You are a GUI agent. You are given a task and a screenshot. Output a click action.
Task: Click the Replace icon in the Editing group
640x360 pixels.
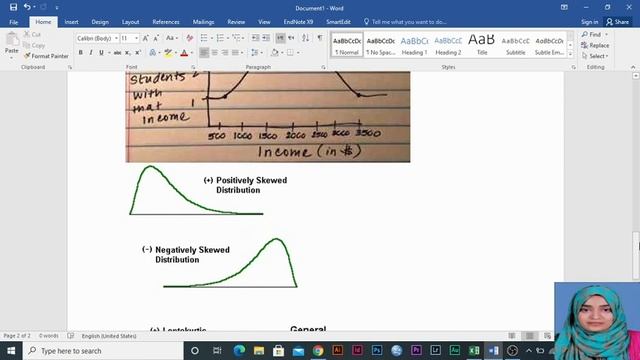click(x=584, y=45)
